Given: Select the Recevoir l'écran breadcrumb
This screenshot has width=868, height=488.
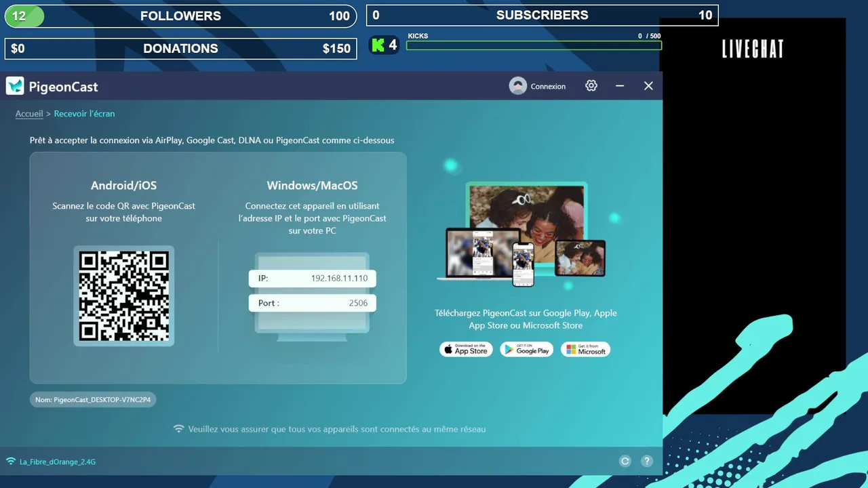Looking at the screenshot, I should (84, 114).
